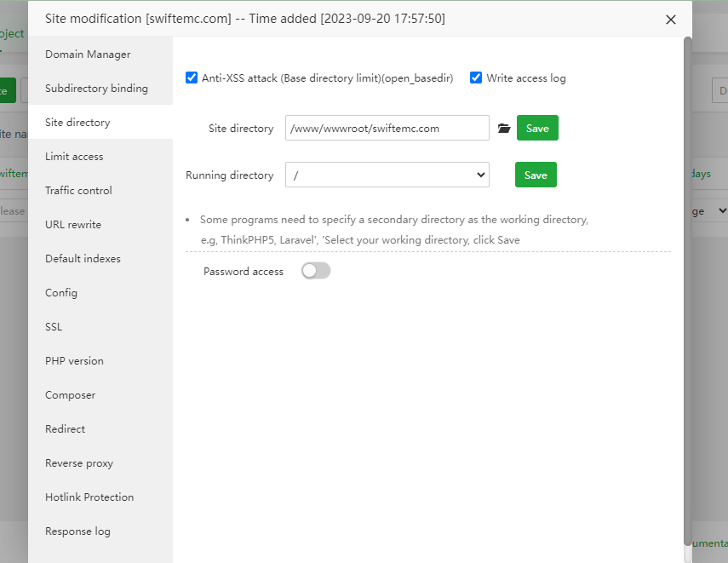
Task: Click the dialog vertical scrollbar
Action: click(687, 290)
